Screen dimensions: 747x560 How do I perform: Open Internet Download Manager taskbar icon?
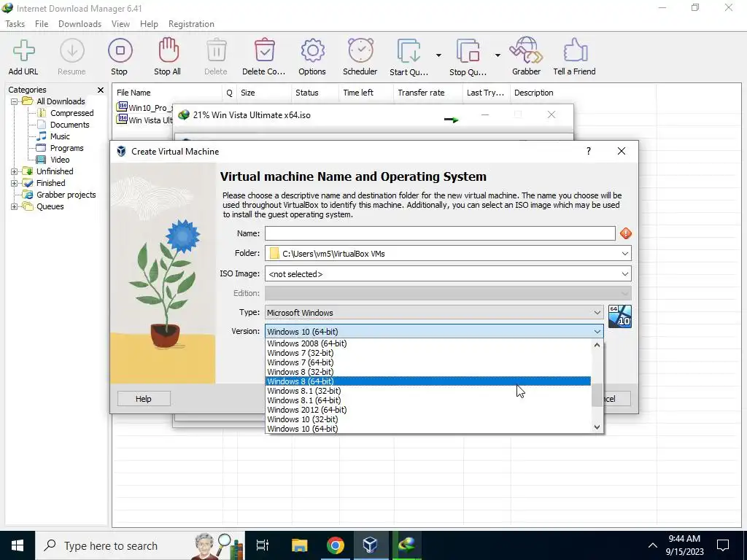[406, 545]
